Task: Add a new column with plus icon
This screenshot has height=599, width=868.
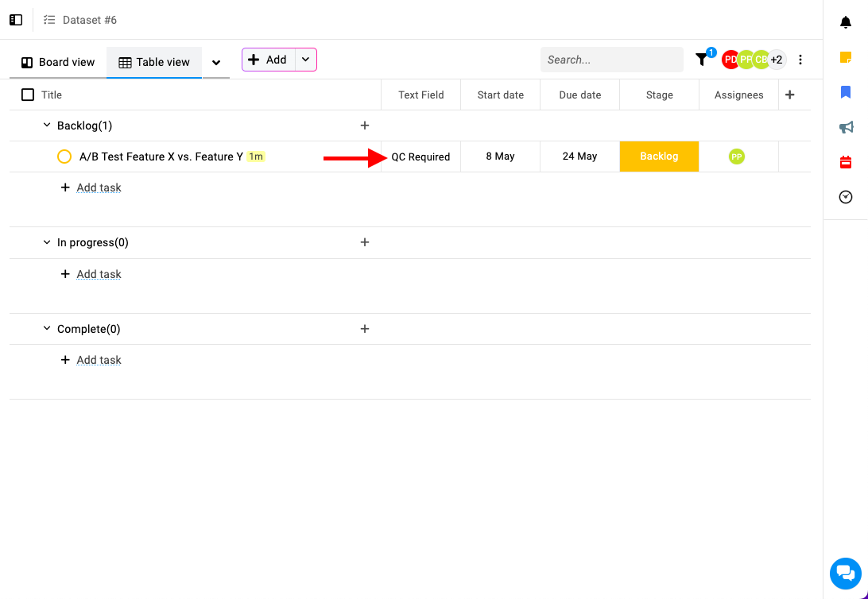Action: [790, 95]
